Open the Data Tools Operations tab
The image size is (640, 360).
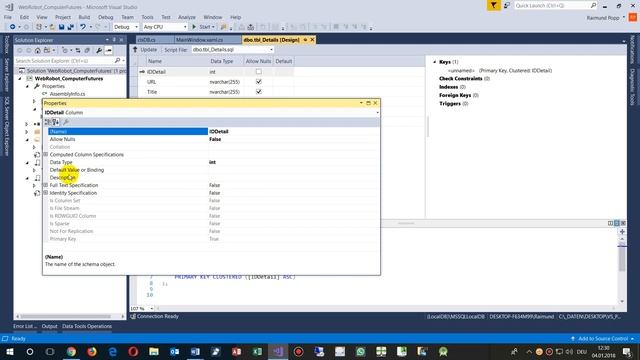[87, 326]
